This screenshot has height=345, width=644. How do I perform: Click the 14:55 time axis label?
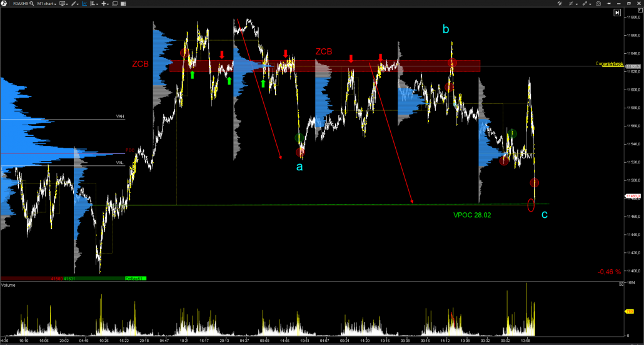tap(286, 341)
